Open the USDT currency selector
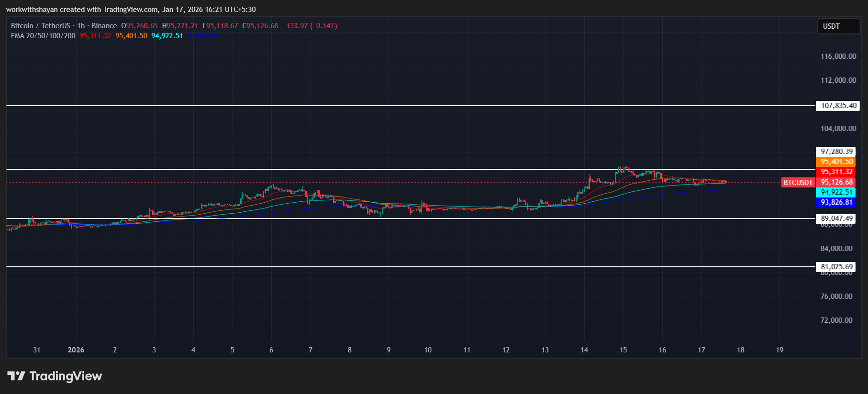This screenshot has width=868, height=394. (838, 26)
